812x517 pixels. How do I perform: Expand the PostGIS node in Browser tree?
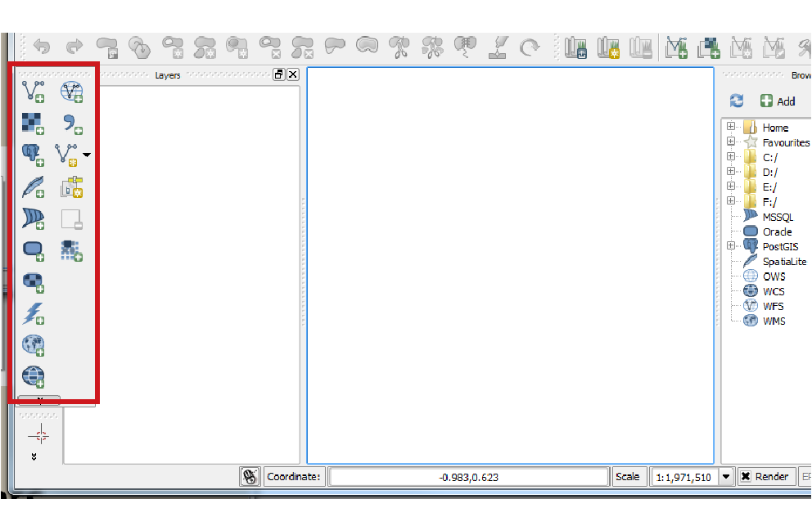730,246
